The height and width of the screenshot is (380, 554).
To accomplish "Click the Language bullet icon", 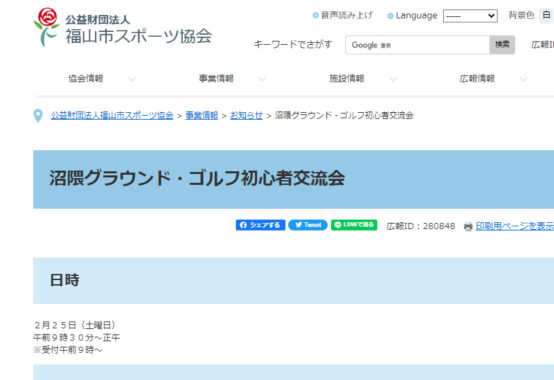I will 390,16.
